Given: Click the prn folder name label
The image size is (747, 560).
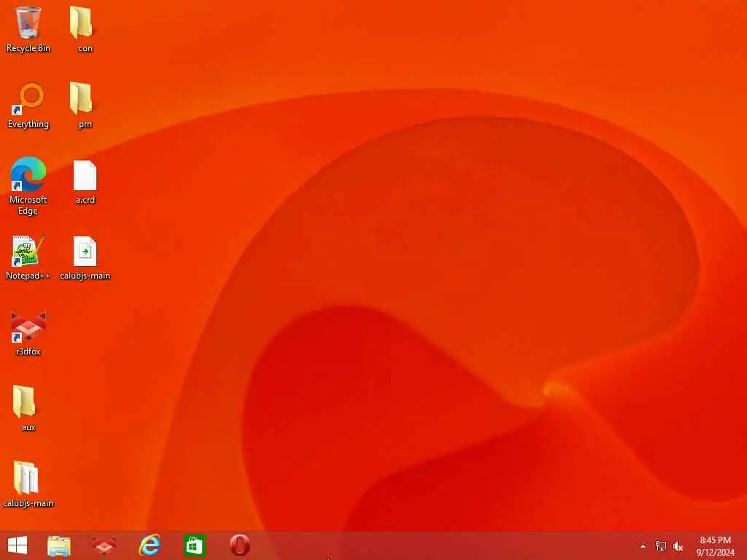Looking at the screenshot, I should (85, 124).
